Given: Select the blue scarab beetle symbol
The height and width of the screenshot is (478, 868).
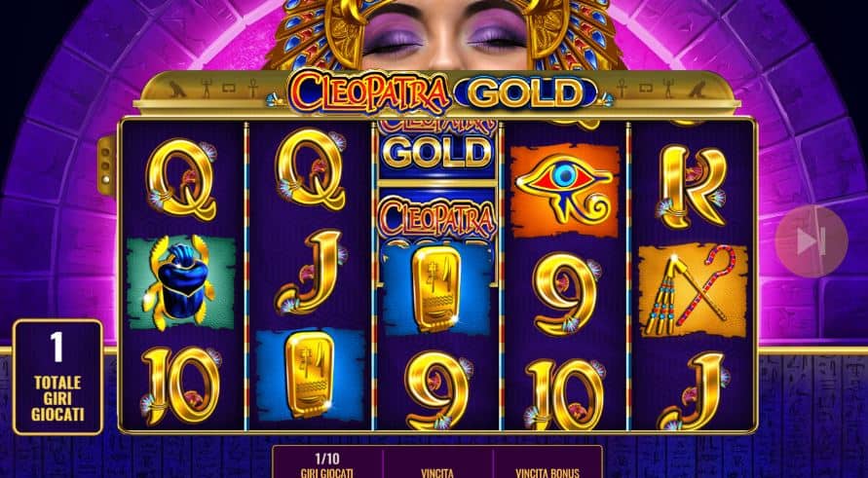Looking at the screenshot, I should [x=181, y=282].
